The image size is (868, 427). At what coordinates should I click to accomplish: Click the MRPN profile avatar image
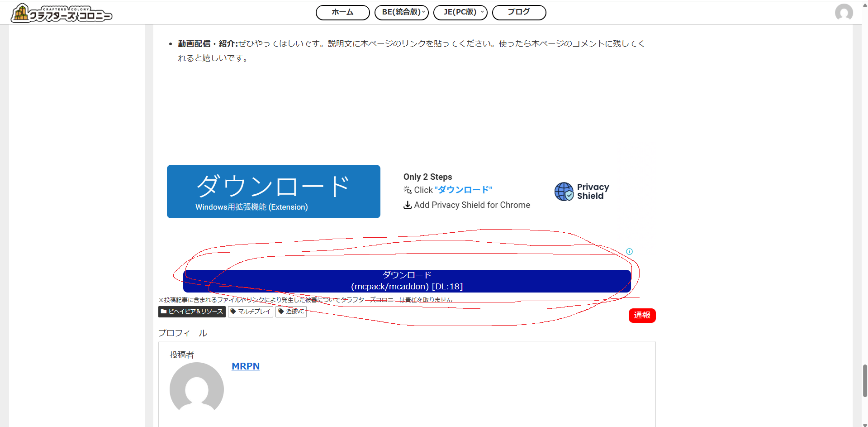click(x=196, y=388)
